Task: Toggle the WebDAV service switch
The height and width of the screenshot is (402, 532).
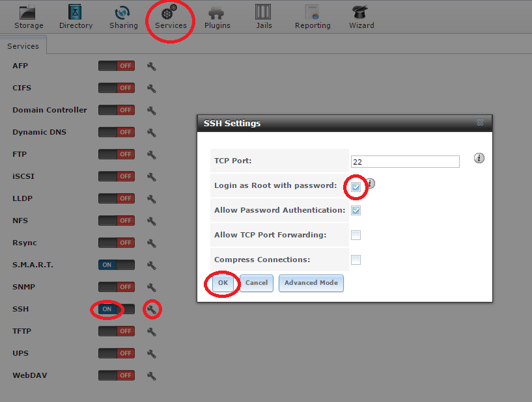Action: pyautogui.click(x=117, y=375)
